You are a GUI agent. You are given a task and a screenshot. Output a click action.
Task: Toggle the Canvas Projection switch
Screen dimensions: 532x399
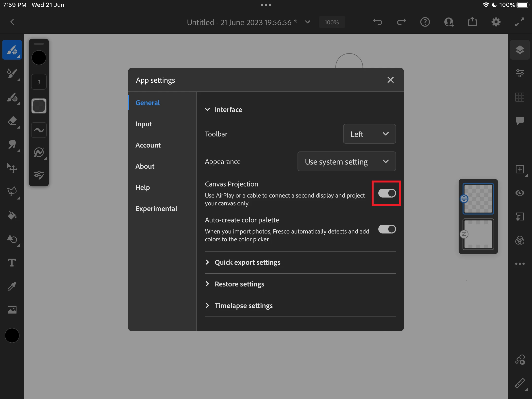pyautogui.click(x=387, y=193)
